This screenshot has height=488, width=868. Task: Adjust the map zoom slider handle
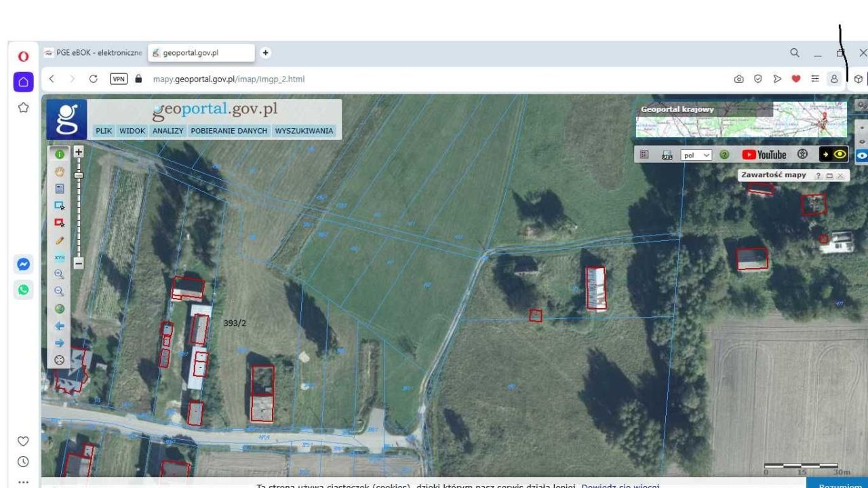[79, 175]
